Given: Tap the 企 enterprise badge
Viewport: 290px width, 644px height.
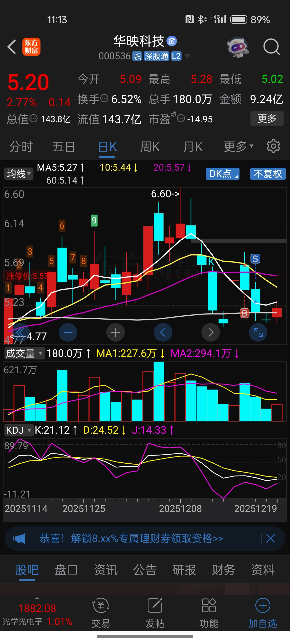Looking at the screenshot, I should (172, 41).
